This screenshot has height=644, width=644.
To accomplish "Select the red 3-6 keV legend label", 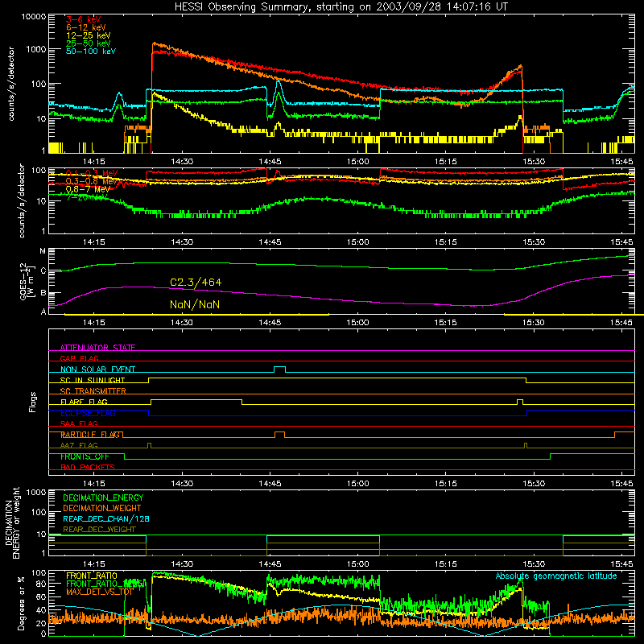I will pos(84,19).
